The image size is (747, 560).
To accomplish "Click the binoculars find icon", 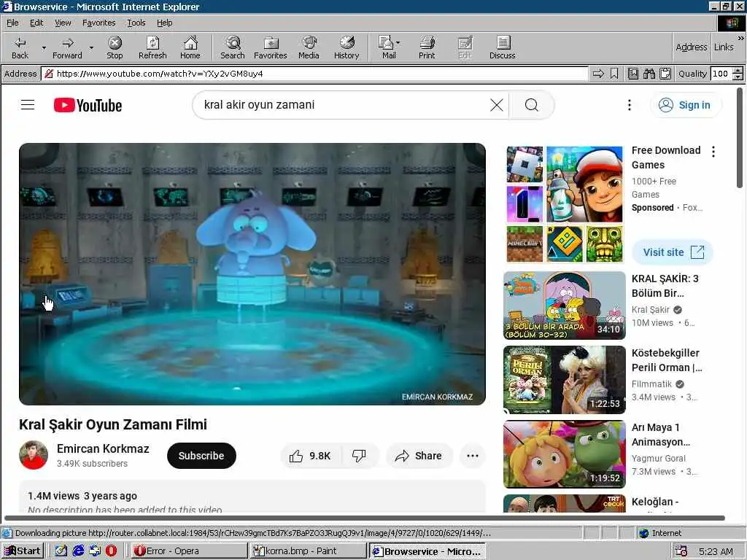I will tap(649, 74).
